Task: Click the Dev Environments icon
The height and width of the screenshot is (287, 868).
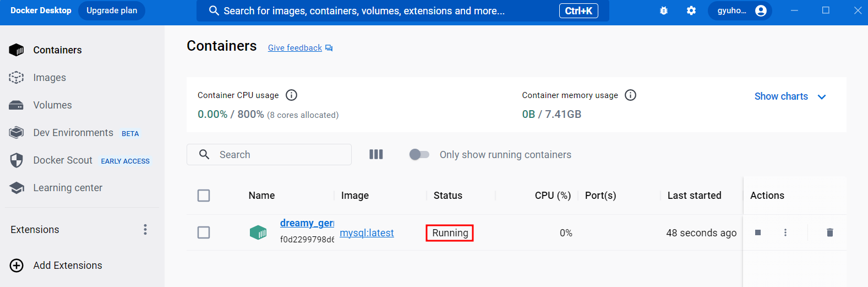Action: click(17, 133)
